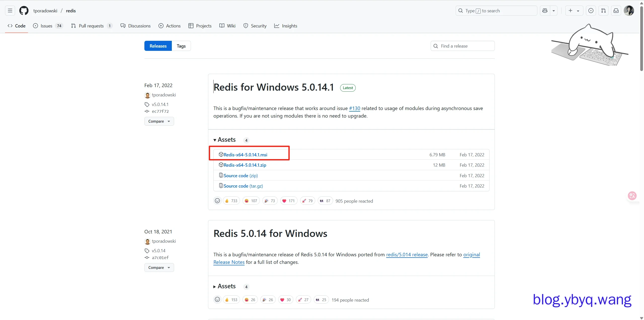644x320 pixels.
Task: Open redis/5.014 release link
Action: (407, 255)
